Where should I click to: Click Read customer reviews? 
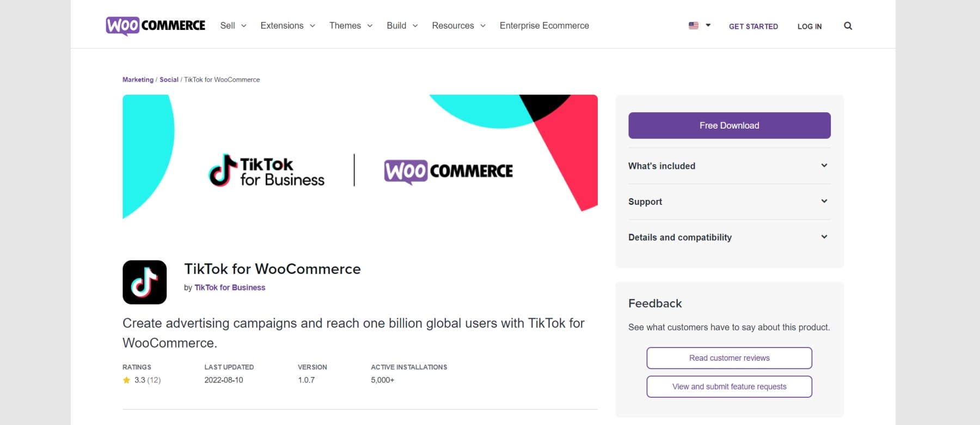[729, 358]
